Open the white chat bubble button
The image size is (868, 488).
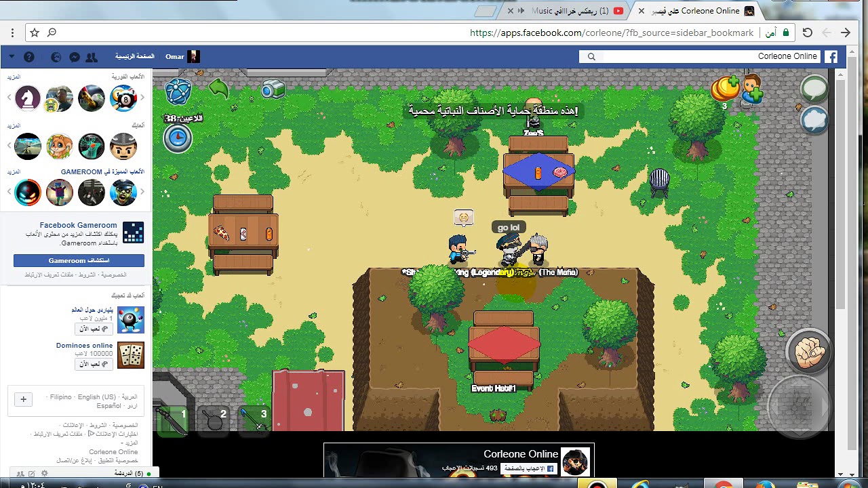click(x=814, y=88)
